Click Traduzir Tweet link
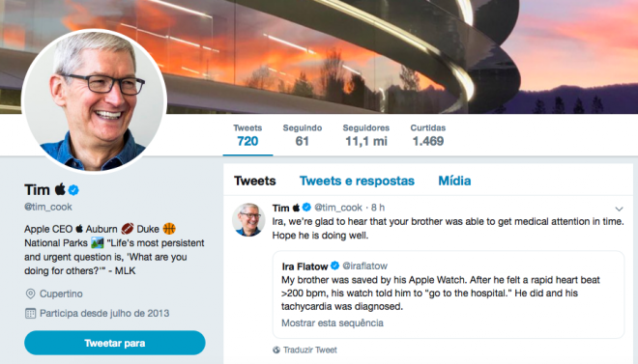The image size is (638, 364). (x=310, y=350)
